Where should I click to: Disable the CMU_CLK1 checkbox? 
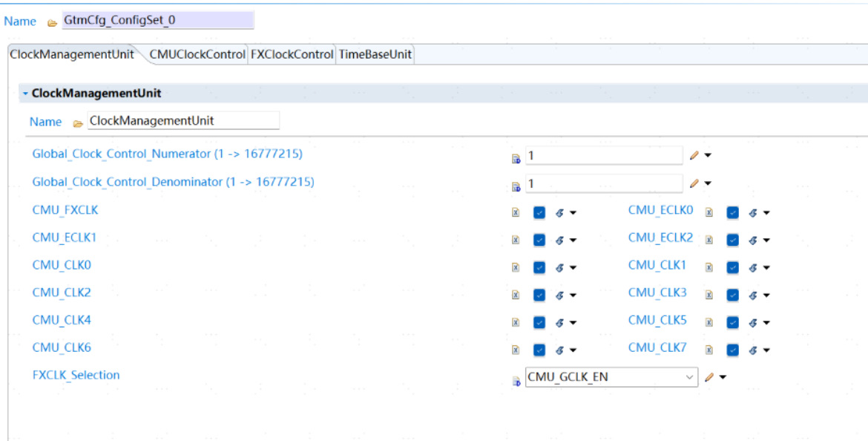click(732, 267)
